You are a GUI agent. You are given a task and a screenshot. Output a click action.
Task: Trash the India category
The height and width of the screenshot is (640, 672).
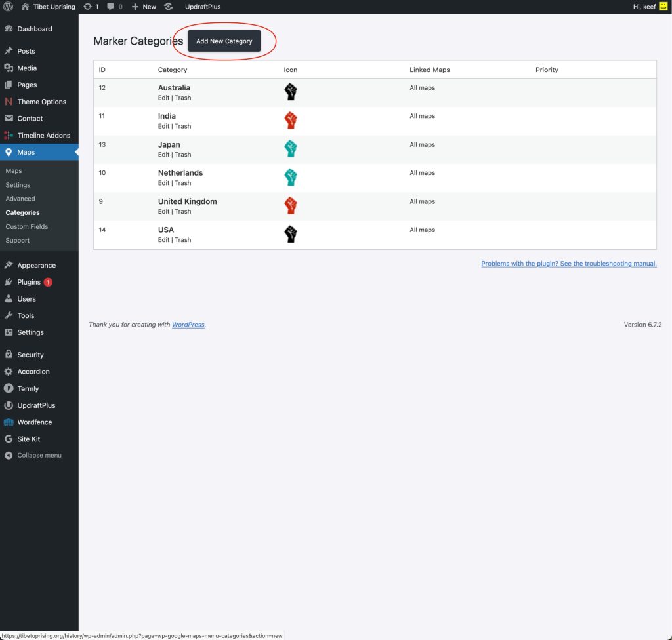tap(183, 126)
